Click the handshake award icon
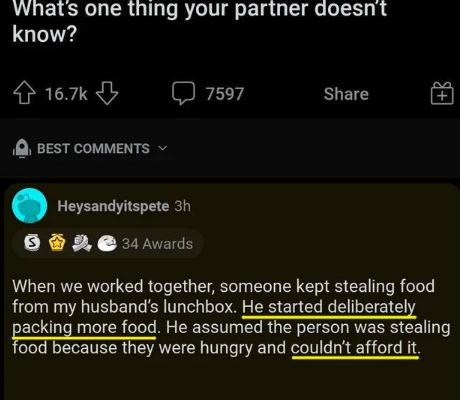This screenshot has width=460, height=400. [x=82, y=243]
